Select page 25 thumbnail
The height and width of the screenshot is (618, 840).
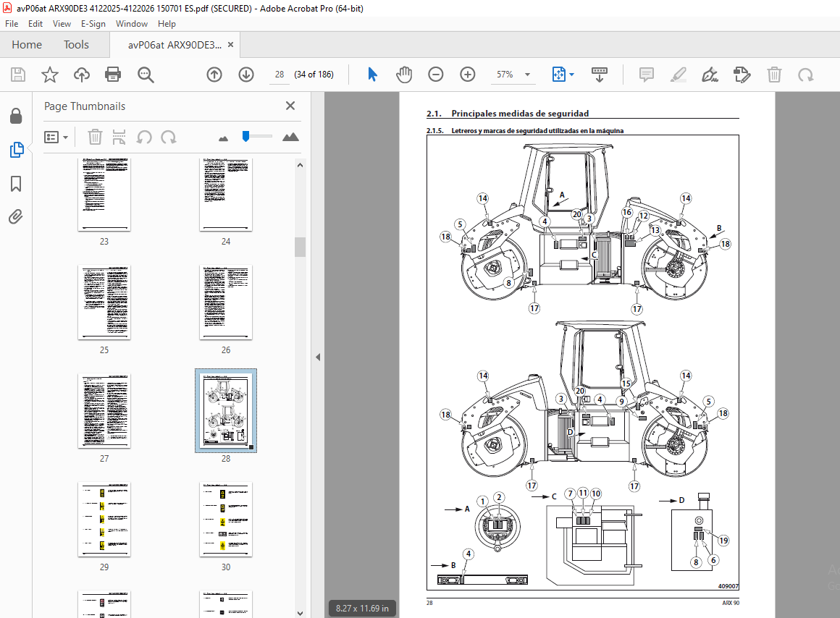pyautogui.click(x=104, y=302)
